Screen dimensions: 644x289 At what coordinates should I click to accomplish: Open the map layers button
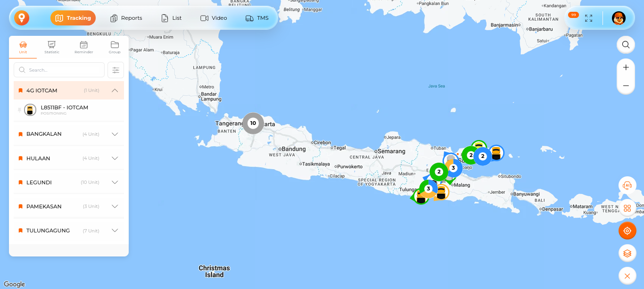coord(627,253)
